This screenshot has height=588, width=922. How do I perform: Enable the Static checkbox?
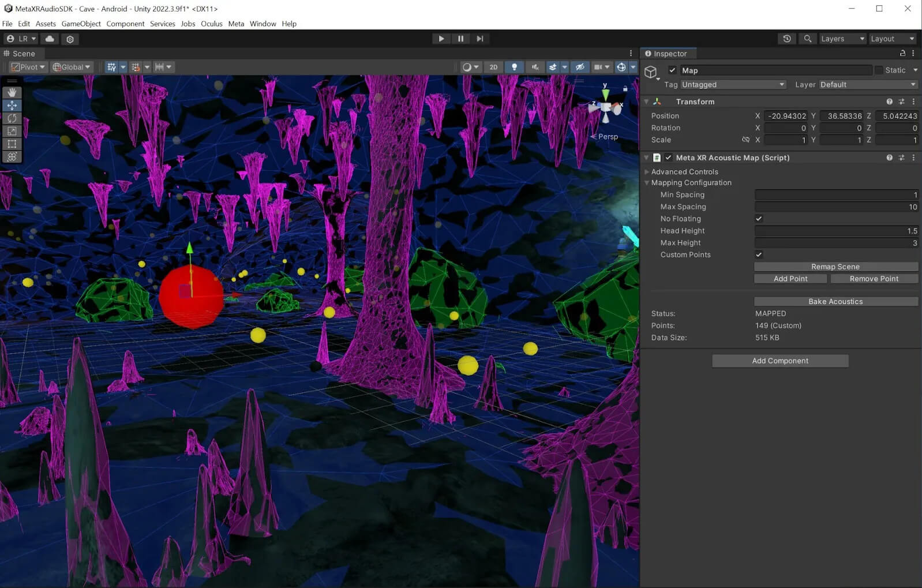879,70
